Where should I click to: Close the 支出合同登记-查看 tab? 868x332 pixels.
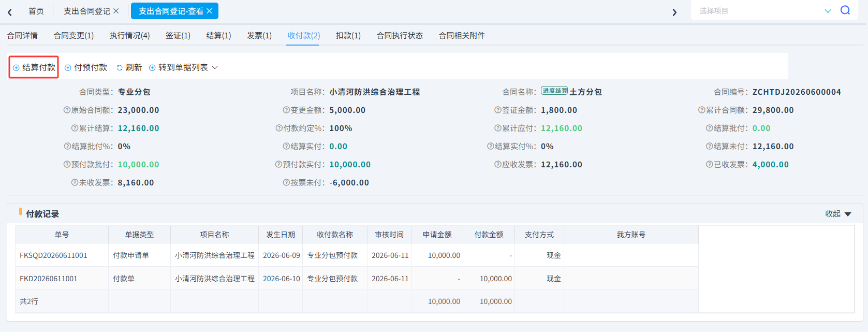coord(209,11)
